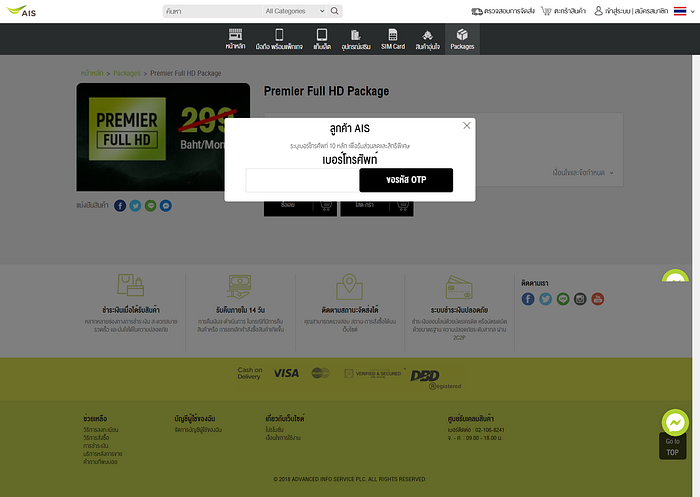Open the footer Instagram follow icon
Screen dimensions: 700x497
pos(580,299)
